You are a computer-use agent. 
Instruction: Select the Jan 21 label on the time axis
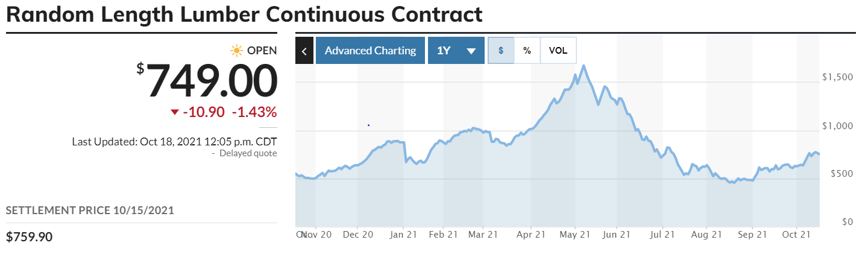point(403,234)
